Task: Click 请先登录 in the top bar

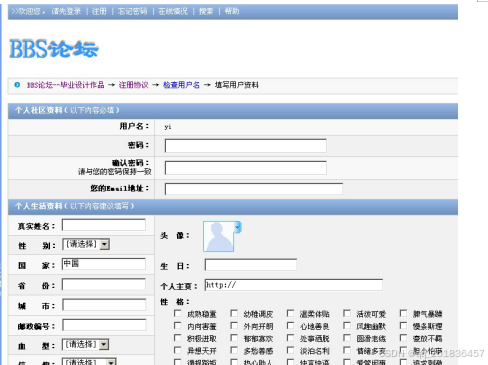Action: click(x=66, y=11)
